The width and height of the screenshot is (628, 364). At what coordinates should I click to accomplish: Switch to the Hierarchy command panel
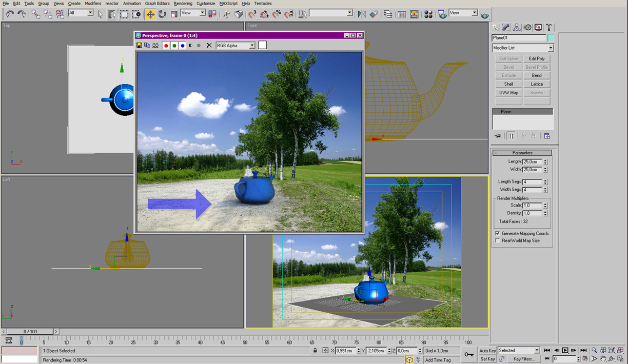tap(517, 27)
